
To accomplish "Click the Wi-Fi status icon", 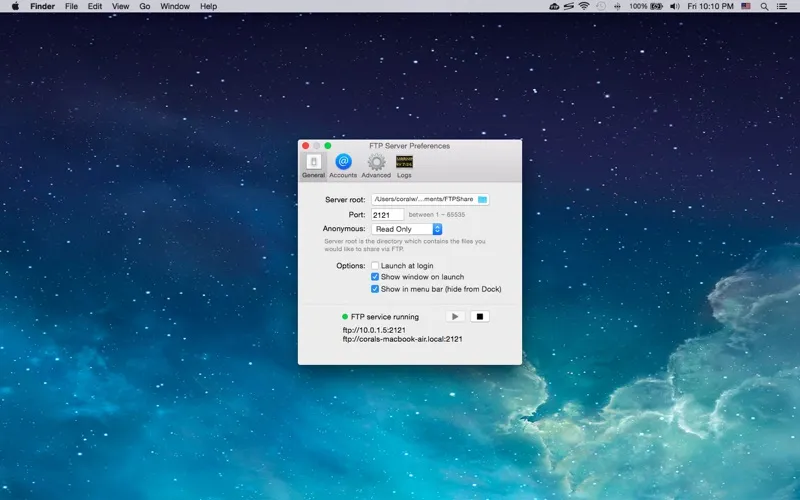I will click(583, 6).
